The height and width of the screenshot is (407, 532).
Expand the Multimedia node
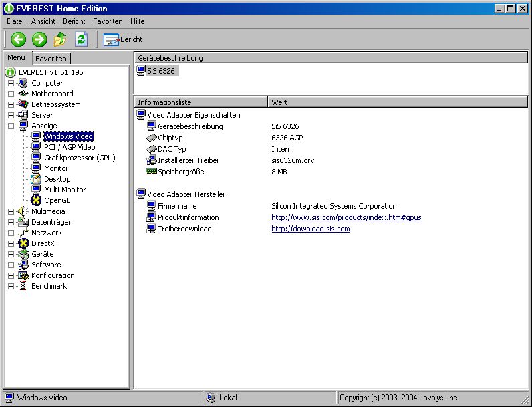point(11,211)
